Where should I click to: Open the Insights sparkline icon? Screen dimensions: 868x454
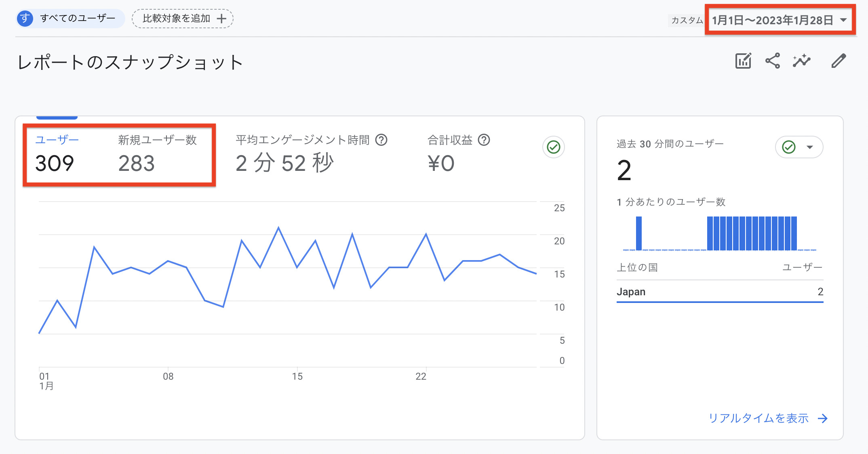tap(802, 61)
